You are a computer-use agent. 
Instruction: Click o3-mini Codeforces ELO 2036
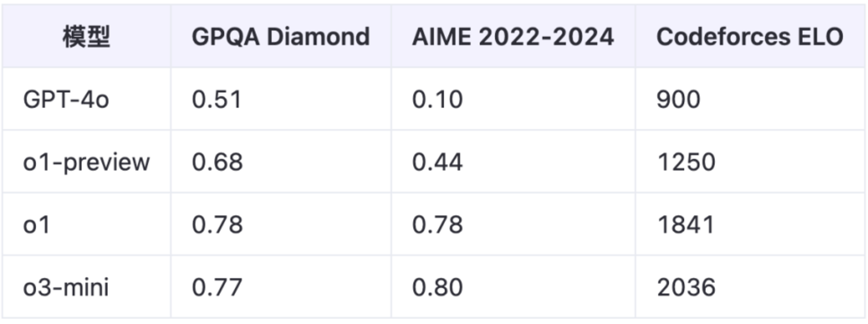(686, 287)
